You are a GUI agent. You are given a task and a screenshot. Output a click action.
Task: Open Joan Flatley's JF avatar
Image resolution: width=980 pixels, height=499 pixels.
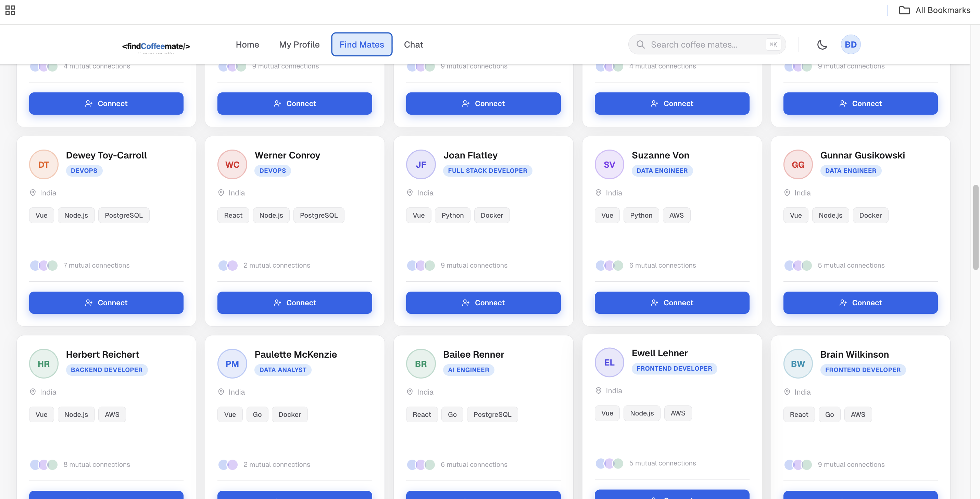(421, 164)
